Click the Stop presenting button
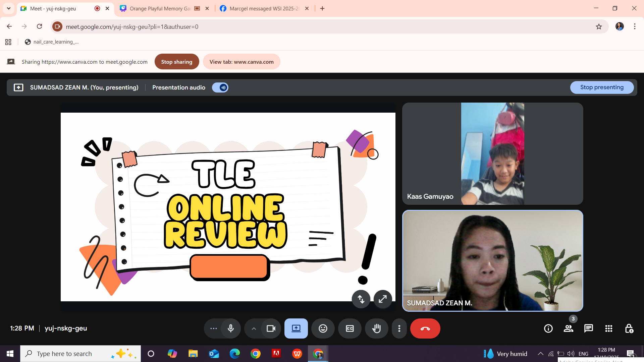The height and width of the screenshot is (362, 644). pyautogui.click(x=602, y=87)
